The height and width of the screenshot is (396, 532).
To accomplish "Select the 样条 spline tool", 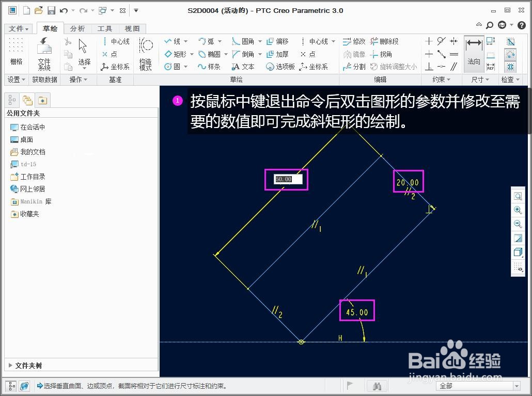I will pos(209,67).
